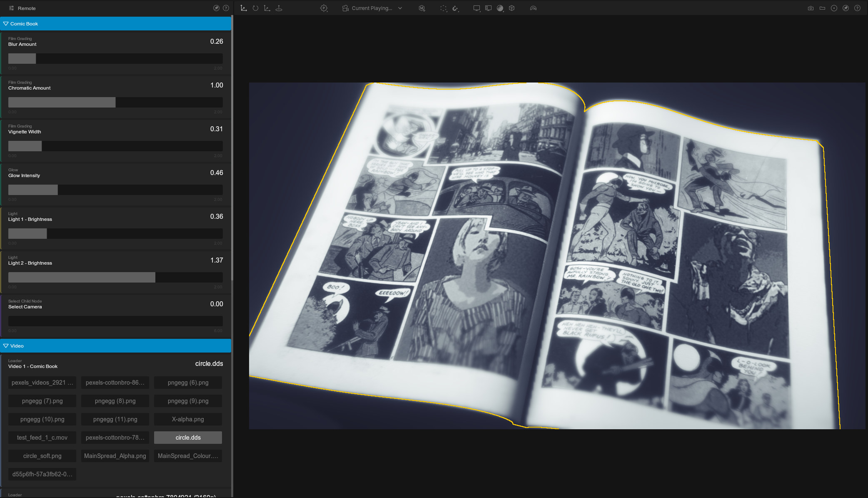
Task: Click the 3D cube view icon
Action: coord(512,8)
